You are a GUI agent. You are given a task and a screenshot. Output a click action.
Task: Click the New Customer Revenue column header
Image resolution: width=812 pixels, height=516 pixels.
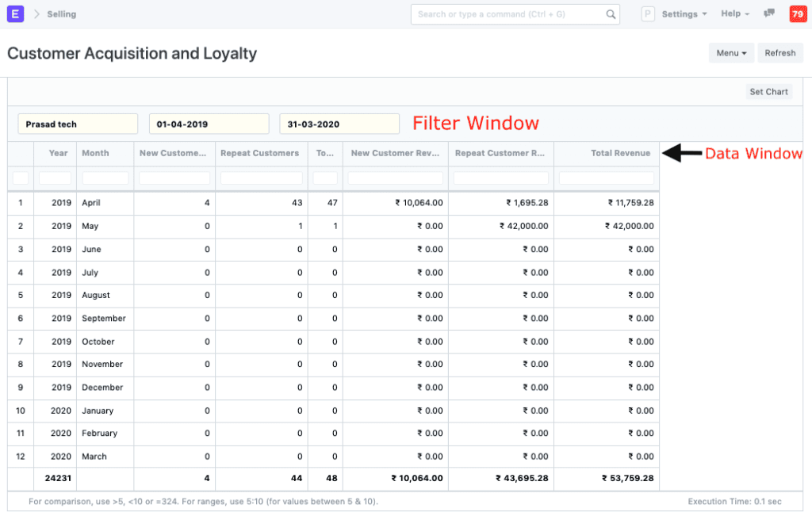(x=396, y=153)
